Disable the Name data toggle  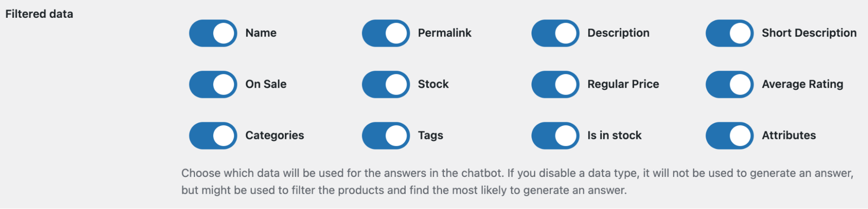pos(213,33)
